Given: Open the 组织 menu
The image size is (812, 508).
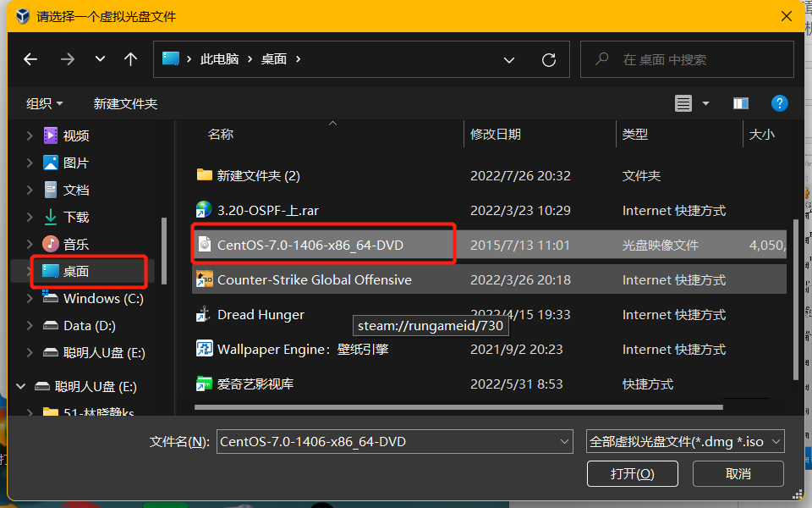Looking at the screenshot, I should tap(45, 103).
